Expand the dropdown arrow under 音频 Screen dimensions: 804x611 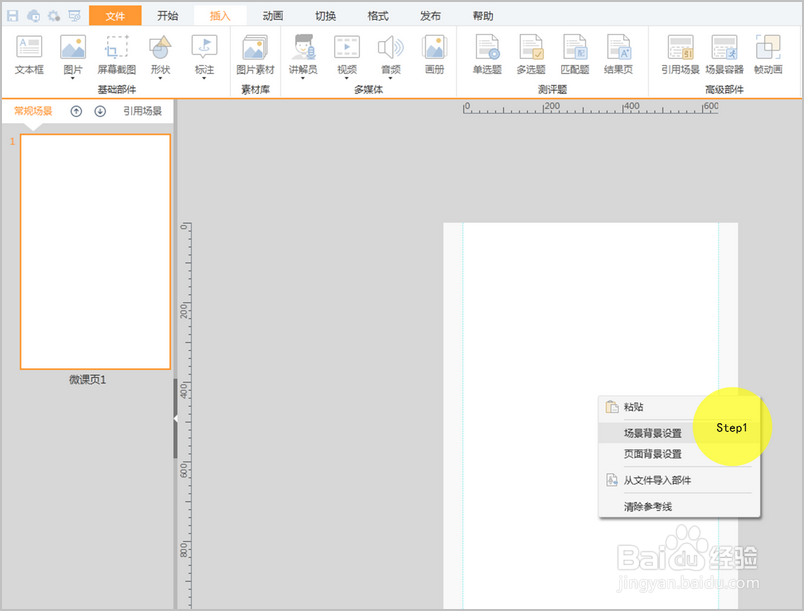click(391, 78)
